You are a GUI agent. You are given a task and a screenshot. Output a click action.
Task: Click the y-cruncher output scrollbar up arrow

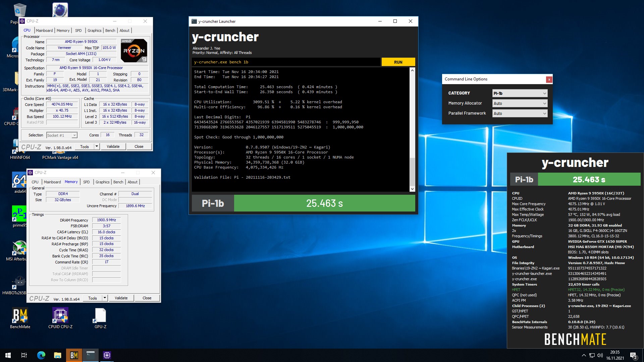tap(412, 70)
